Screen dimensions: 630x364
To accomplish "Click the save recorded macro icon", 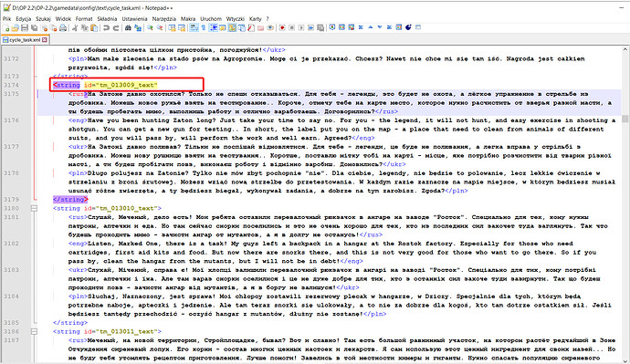I will tap(320, 27).
